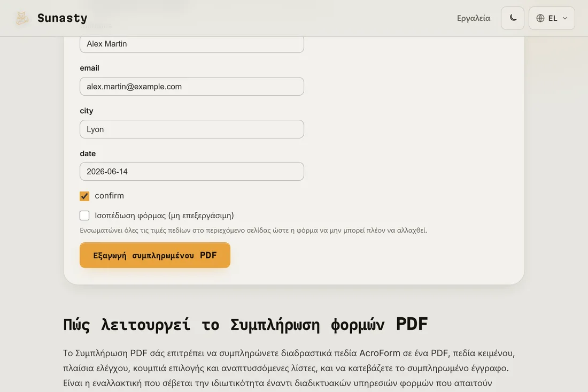Image resolution: width=588 pixels, height=392 pixels.
Task: Click the Ενσωματώνει όλες τις τιμές help text
Action: tap(253, 230)
